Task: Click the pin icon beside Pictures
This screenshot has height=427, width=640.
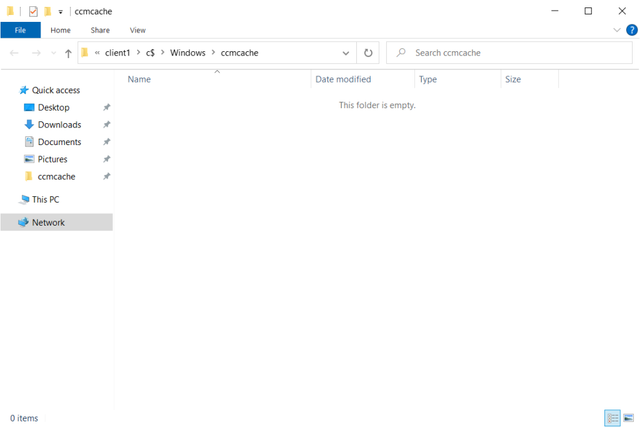Action: 107,159
